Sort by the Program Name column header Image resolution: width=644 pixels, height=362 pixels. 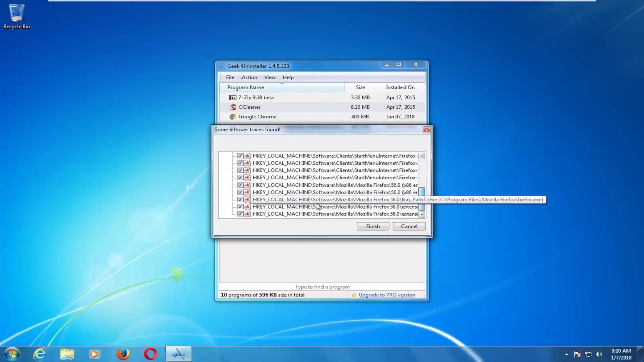pos(282,87)
